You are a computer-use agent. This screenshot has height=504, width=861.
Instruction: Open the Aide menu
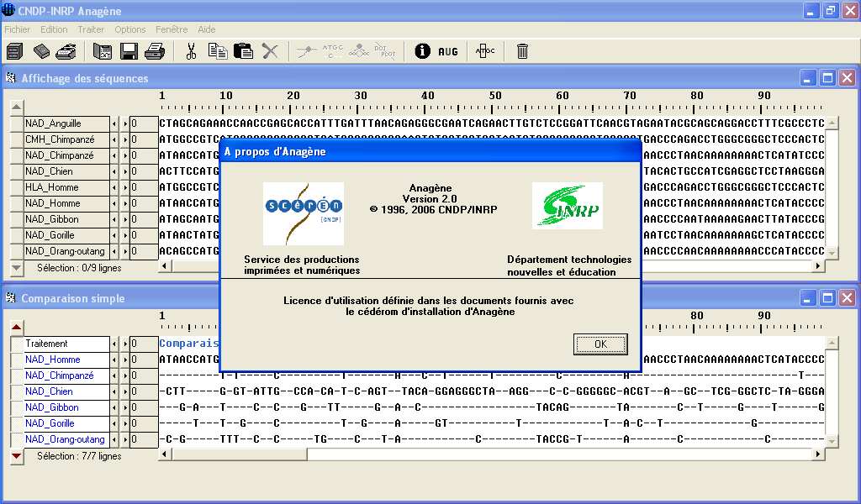207,29
